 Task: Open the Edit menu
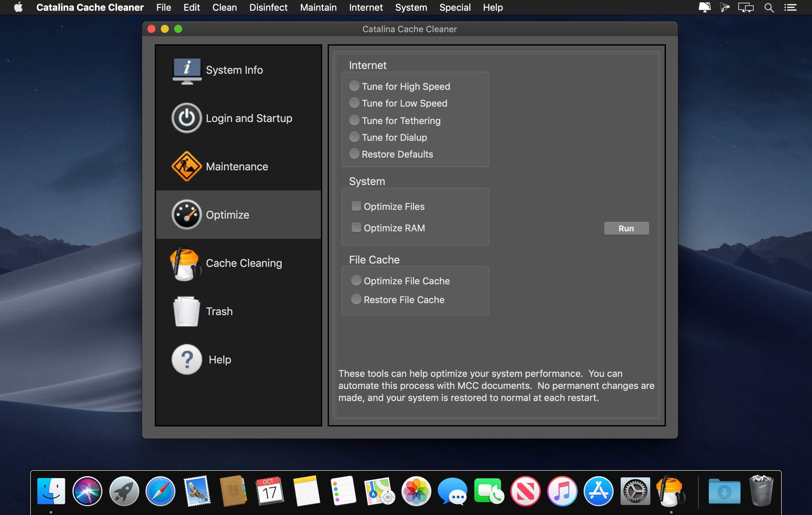tap(192, 7)
